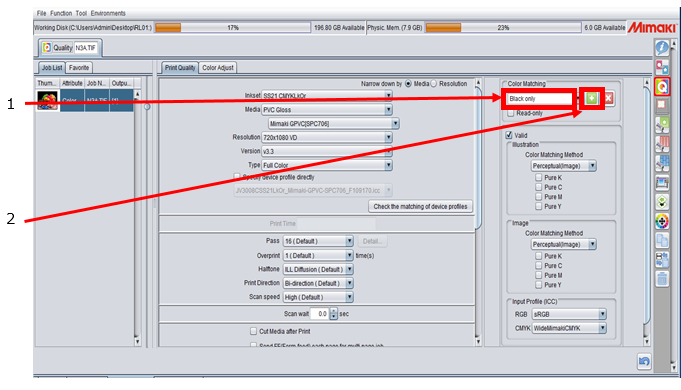Click the backup and restore sidebar icon
Image resolution: width=681 pixels, height=390 pixels.
[x=661, y=260]
